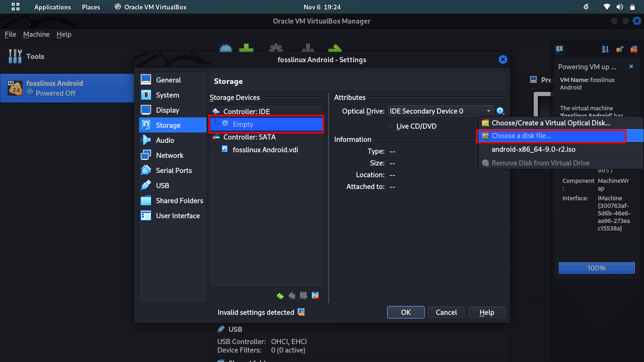Screen dimensions: 644x362
Task: Click the notification sort order icon
Action: [x=605, y=49]
